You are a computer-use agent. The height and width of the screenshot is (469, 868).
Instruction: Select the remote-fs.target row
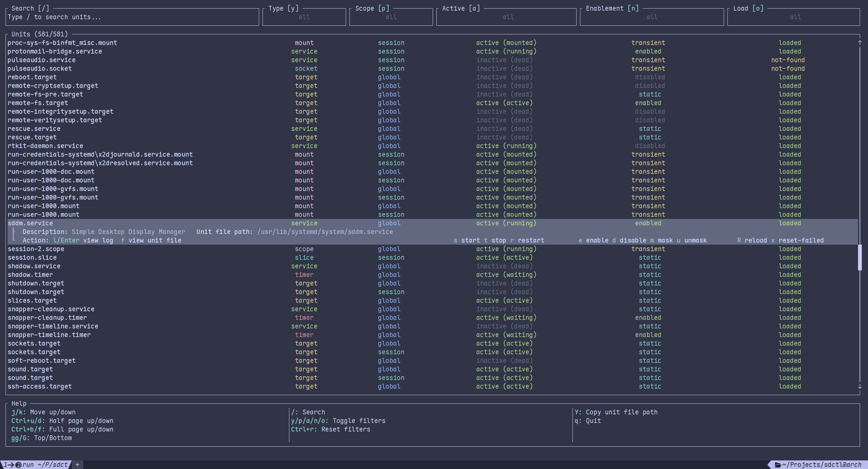(x=433, y=103)
